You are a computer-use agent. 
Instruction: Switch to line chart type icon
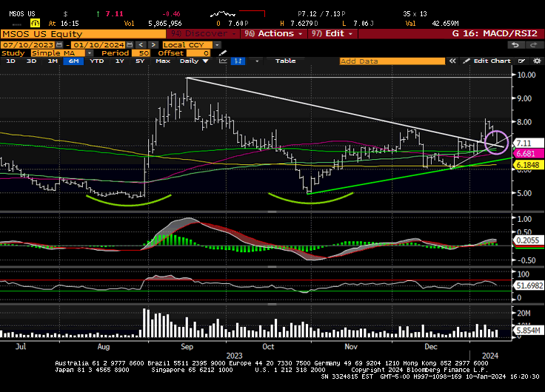223,61
